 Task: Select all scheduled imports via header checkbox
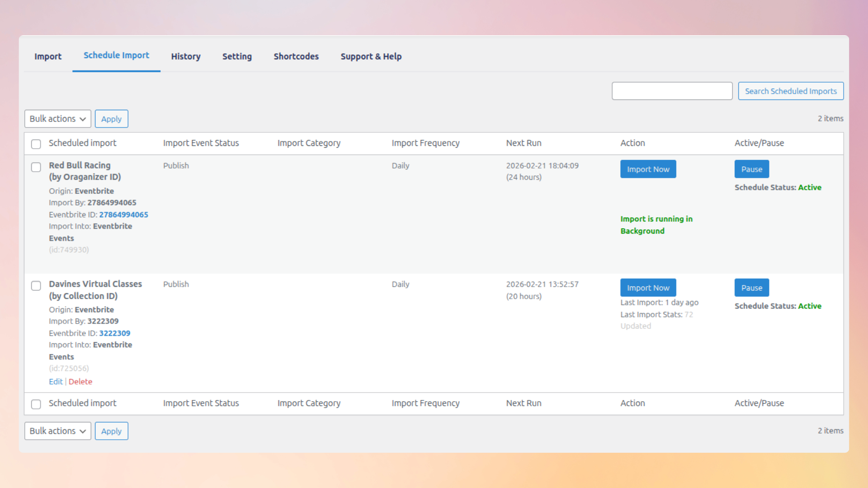36,144
